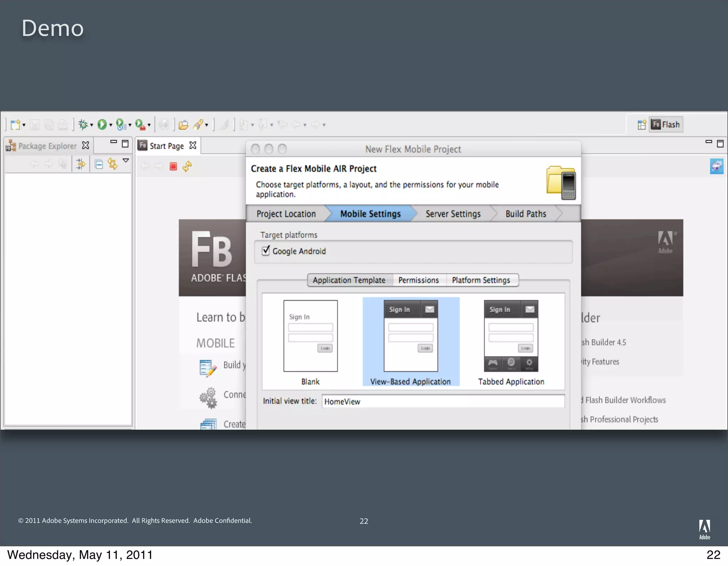Click the Open Type folder icon
Viewport: 728px width, 566px height.
tap(183, 125)
